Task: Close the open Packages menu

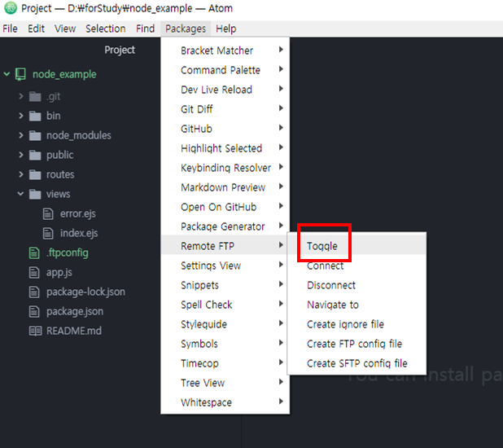Action: (186, 29)
